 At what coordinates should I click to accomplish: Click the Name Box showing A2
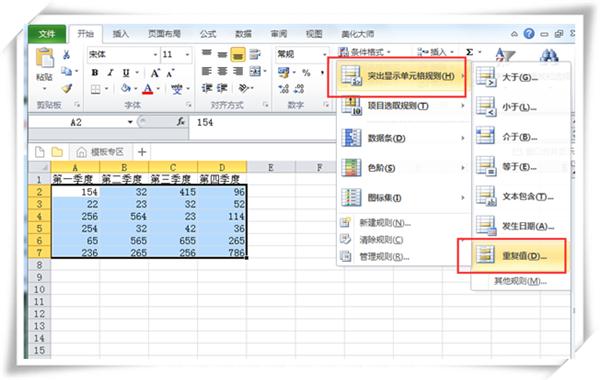(x=77, y=122)
